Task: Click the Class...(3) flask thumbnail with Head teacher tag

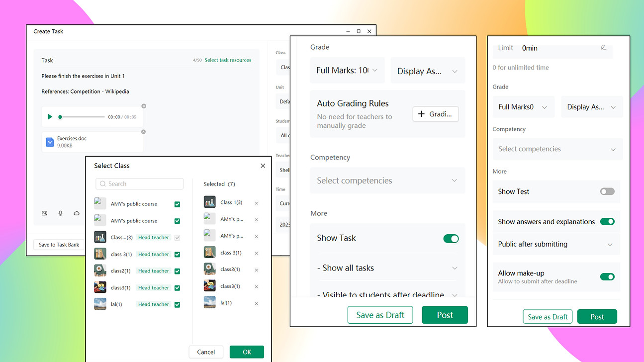Action: tap(100, 237)
